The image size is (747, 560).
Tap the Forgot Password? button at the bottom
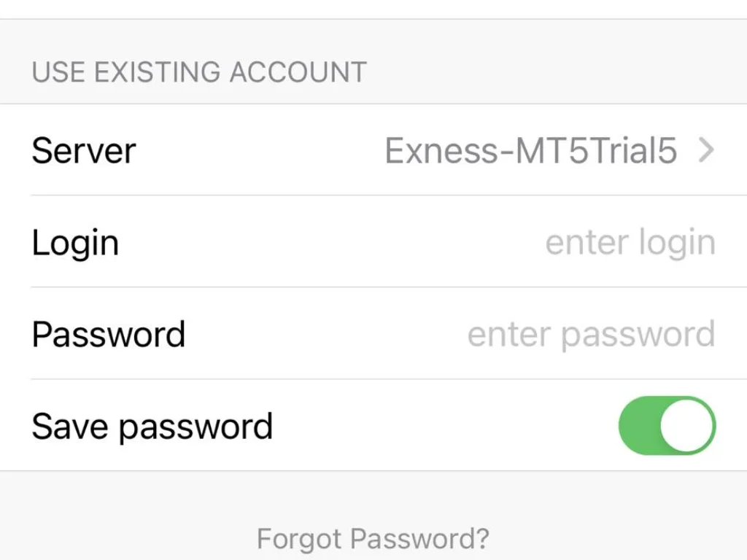point(373,537)
